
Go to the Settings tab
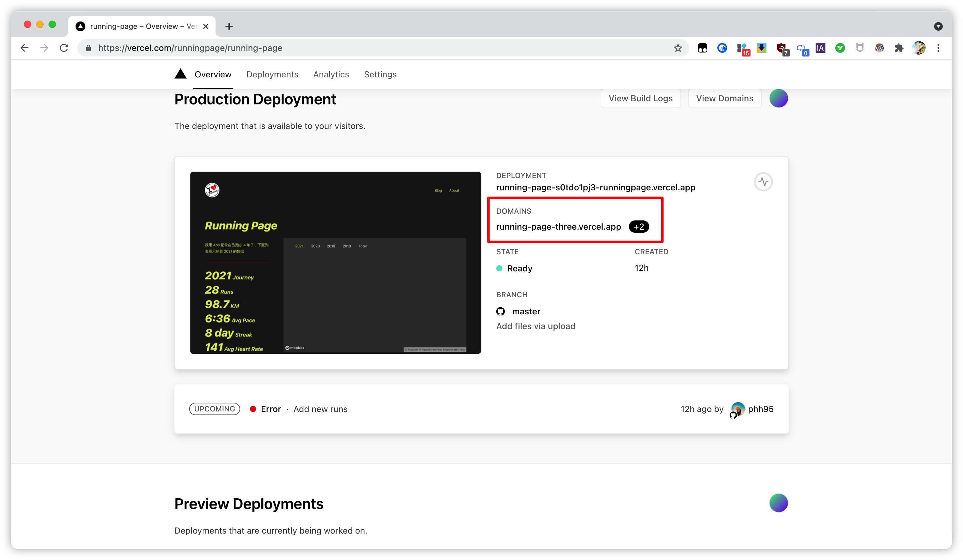pyautogui.click(x=380, y=75)
